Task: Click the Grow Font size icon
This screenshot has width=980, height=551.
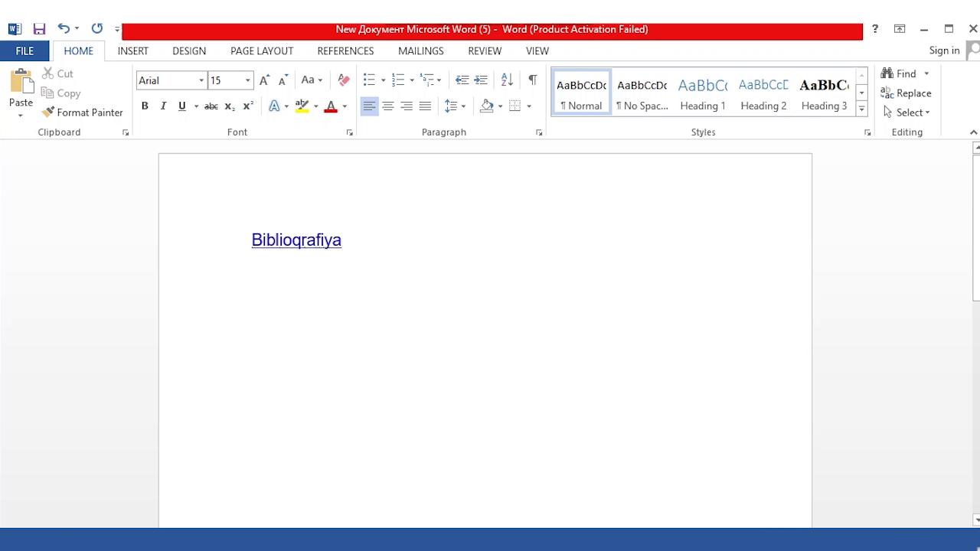Action: (x=264, y=80)
